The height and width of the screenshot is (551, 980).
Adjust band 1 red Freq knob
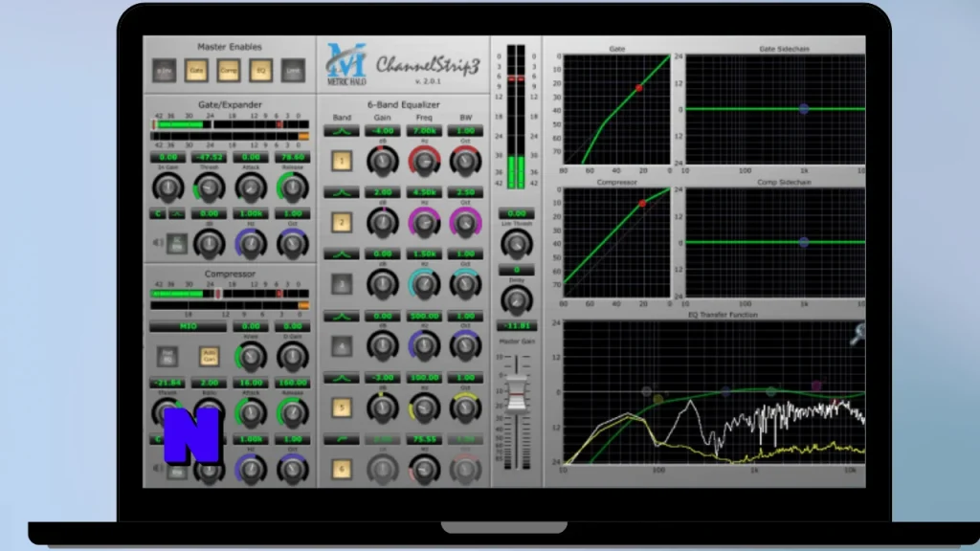click(424, 161)
